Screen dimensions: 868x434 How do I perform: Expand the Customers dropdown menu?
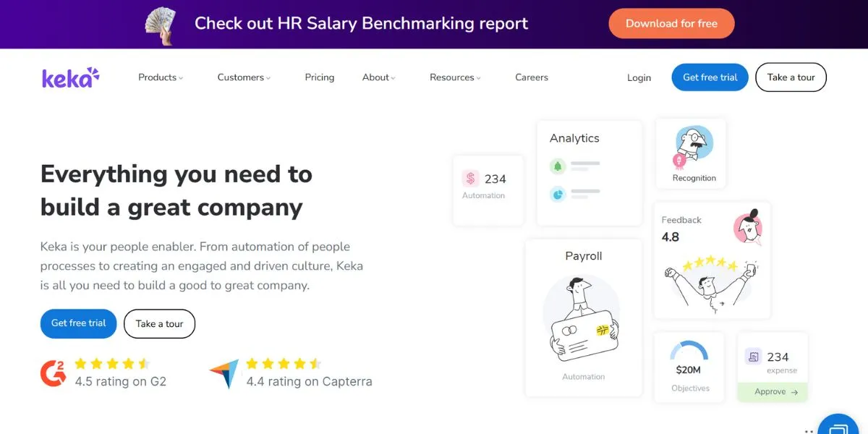click(244, 77)
